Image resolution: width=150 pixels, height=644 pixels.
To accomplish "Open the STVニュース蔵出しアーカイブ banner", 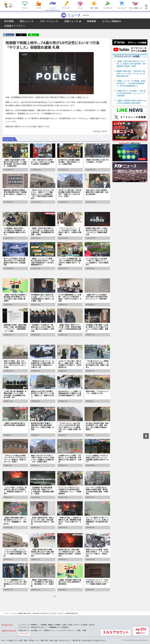I will pyautogui.click(x=130, y=172).
